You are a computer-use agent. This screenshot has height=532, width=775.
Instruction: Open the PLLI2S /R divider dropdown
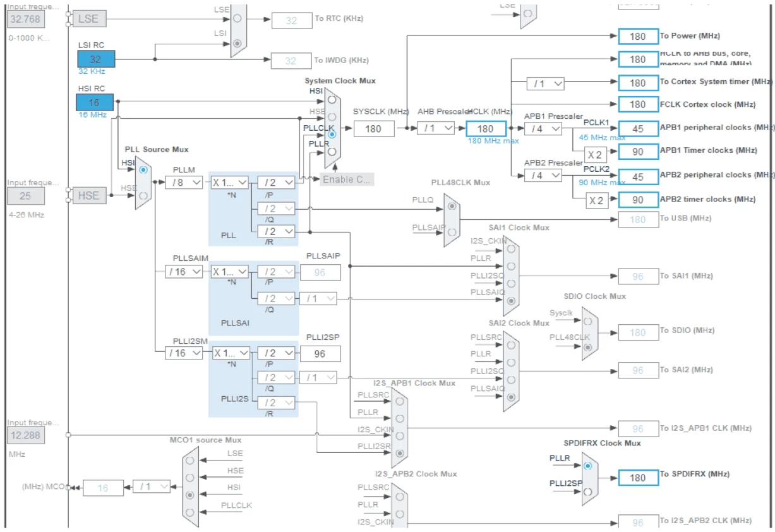coord(276,402)
